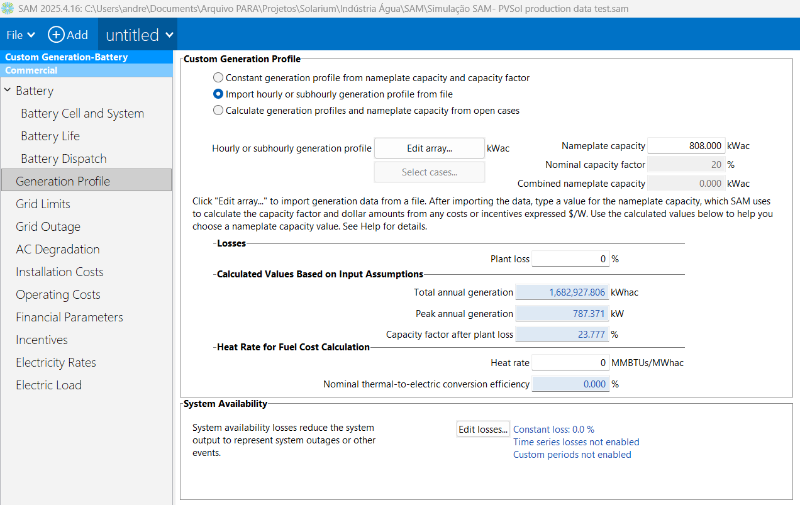This screenshot has height=505, width=800.
Task: Click the Add button label
Action: pos(77,35)
